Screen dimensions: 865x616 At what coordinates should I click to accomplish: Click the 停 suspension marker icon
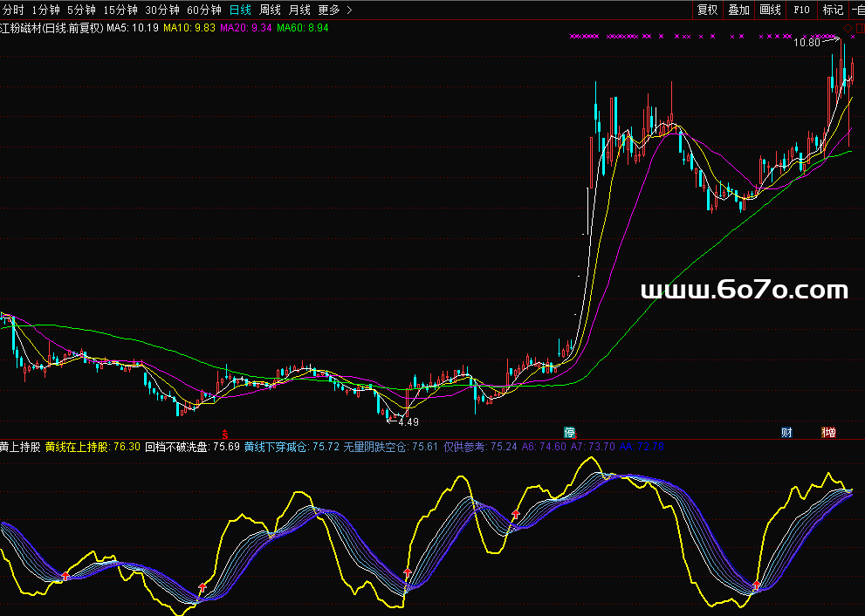pos(570,432)
